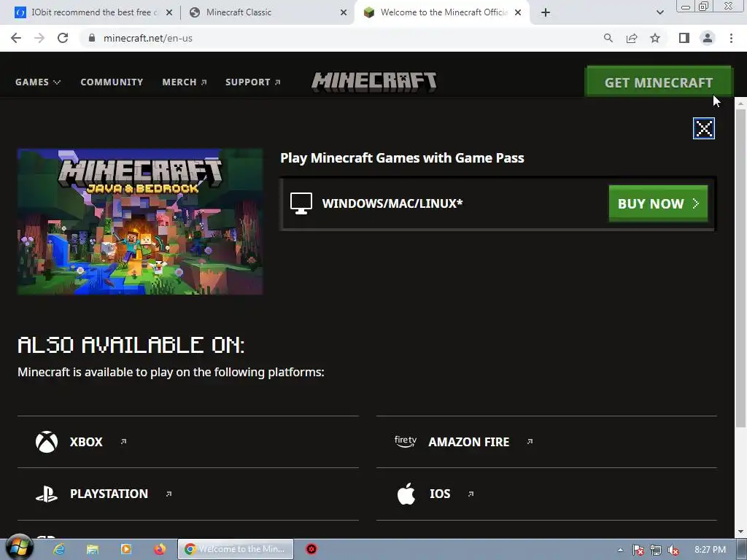
Task: Click the red circular recorder taskbar icon
Action: pos(311,550)
